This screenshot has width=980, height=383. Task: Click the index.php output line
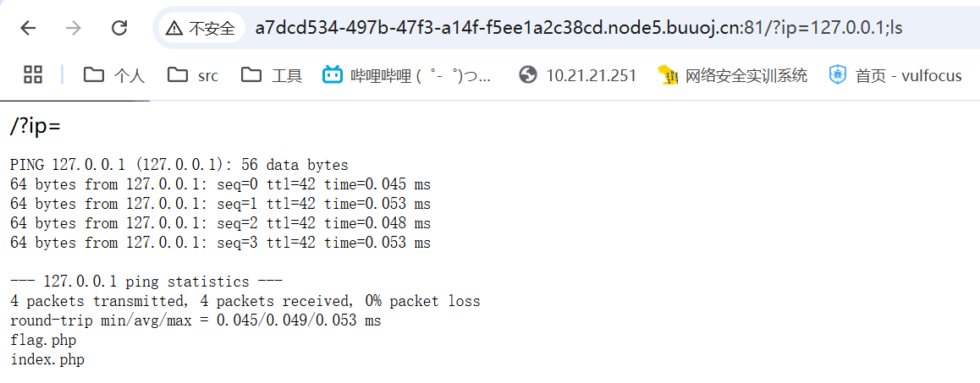(47, 360)
